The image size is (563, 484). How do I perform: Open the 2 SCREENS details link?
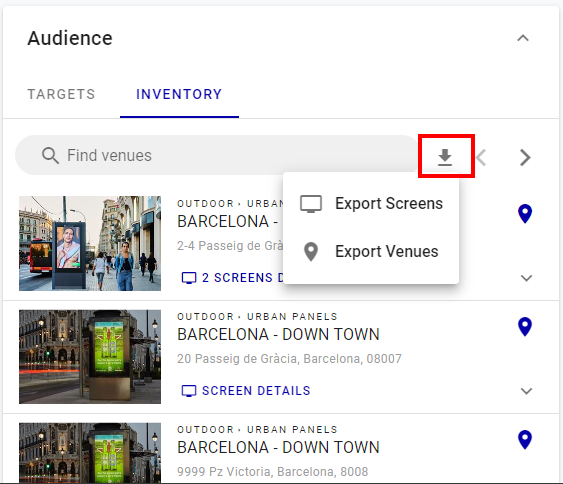pos(232,278)
